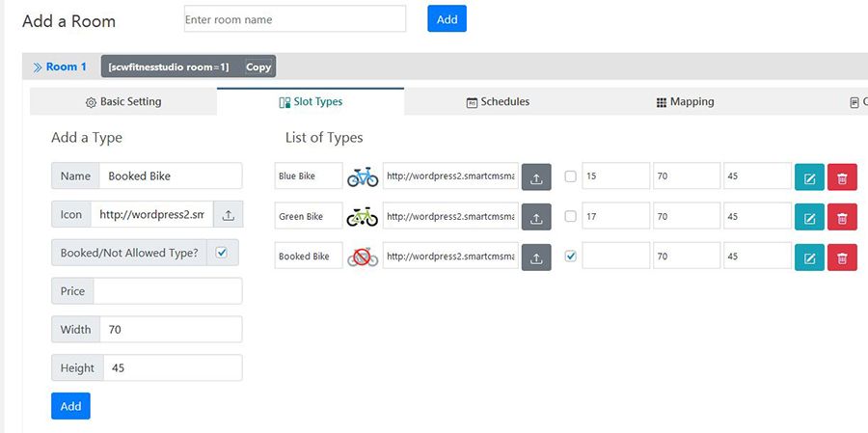Click the Enter room name field

point(294,19)
